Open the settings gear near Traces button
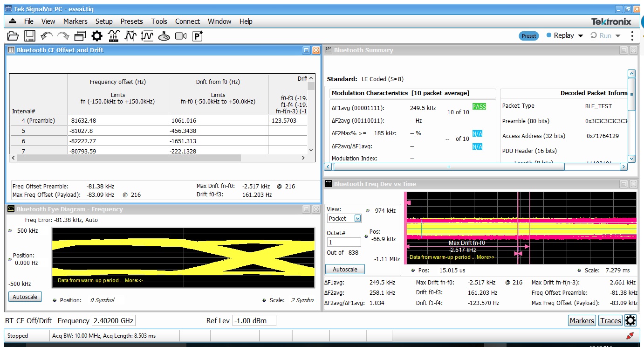644x347 pixels. pos(631,320)
